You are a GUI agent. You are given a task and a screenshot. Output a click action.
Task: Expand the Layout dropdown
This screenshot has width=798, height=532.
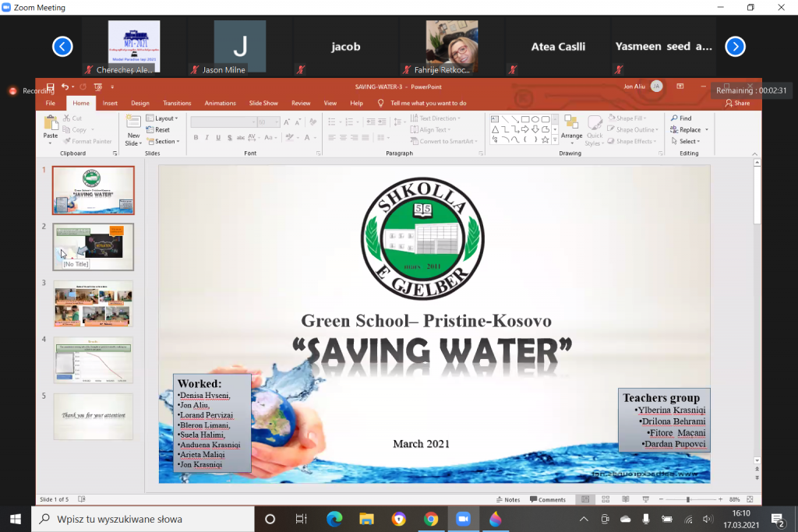163,118
